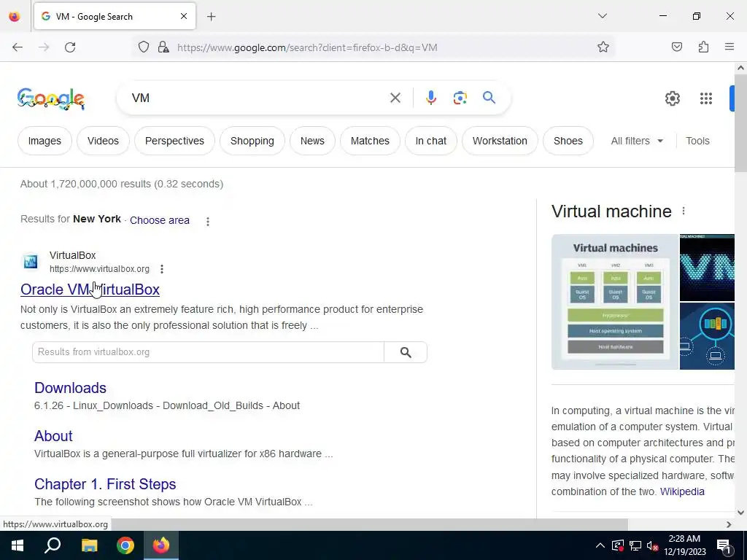Open the Downloads sitelink
This screenshot has width=747, height=560.
[x=70, y=388]
